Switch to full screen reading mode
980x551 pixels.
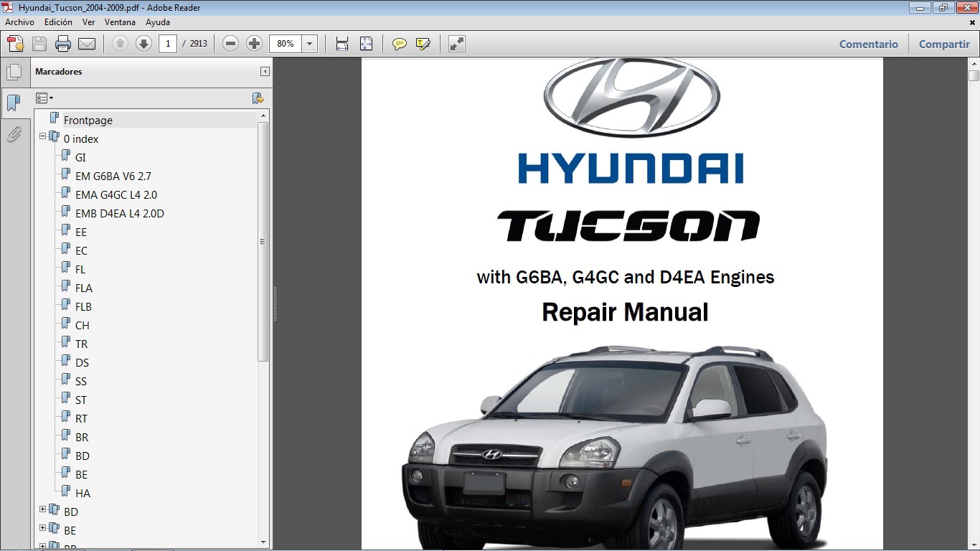pyautogui.click(x=456, y=44)
